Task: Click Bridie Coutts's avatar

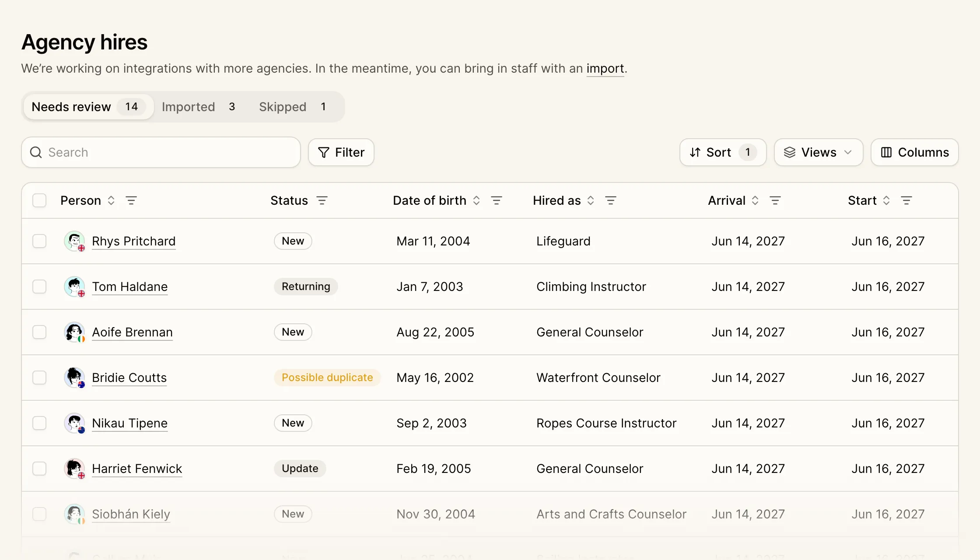Action: (74, 378)
